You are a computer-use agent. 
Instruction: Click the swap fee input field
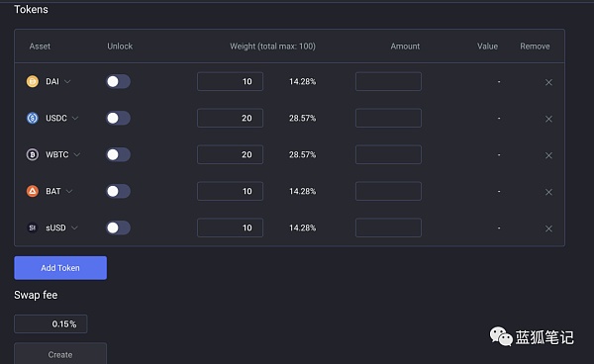[50, 323]
